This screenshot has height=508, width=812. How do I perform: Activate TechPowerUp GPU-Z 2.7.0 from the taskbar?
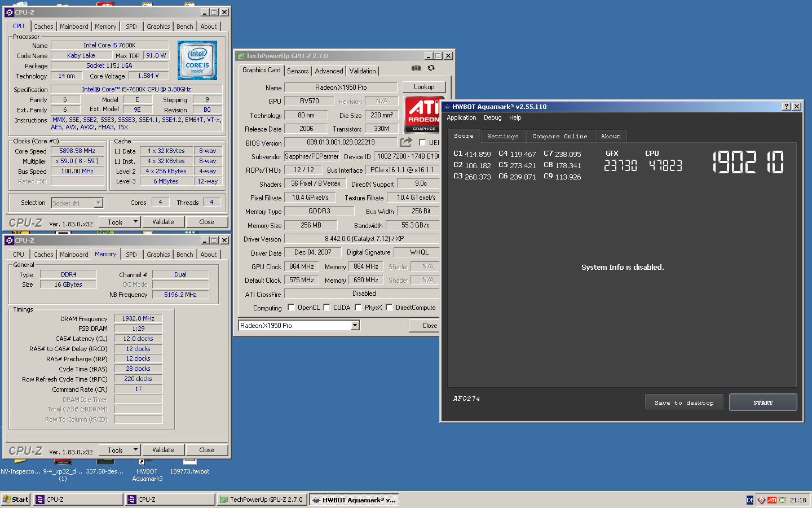click(262, 500)
